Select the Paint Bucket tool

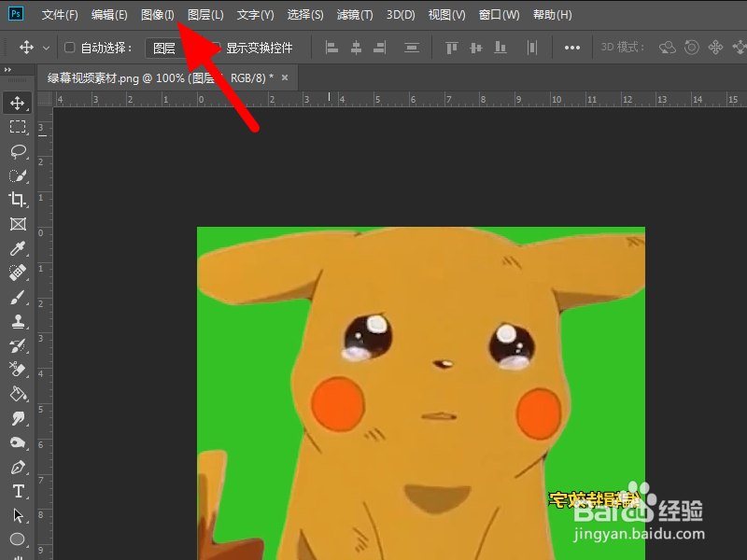click(18, 394)
